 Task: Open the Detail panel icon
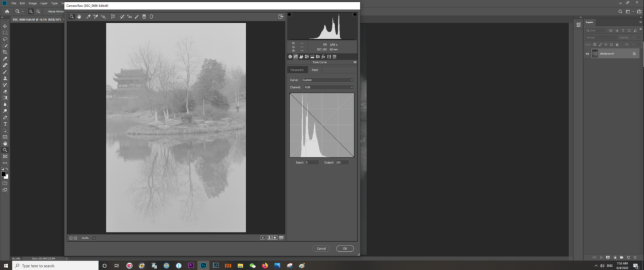pyautogui.click(x=301, y=57)
